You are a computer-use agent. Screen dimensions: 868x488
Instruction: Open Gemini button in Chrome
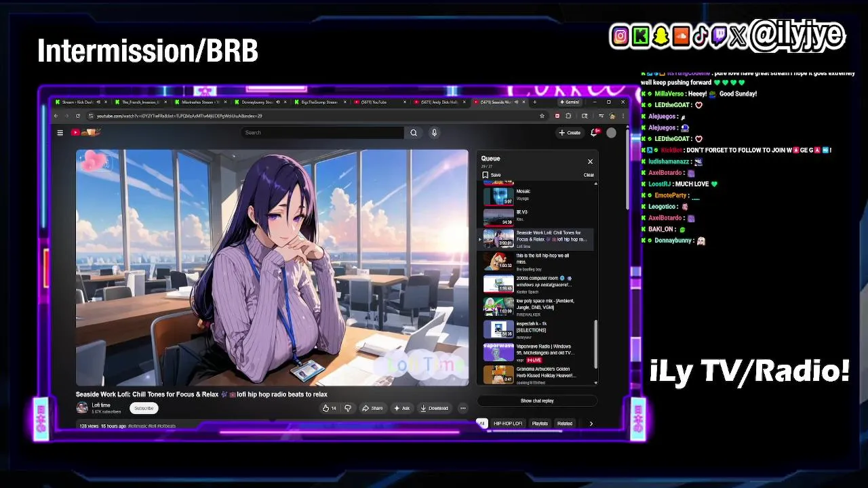point(569,102)
